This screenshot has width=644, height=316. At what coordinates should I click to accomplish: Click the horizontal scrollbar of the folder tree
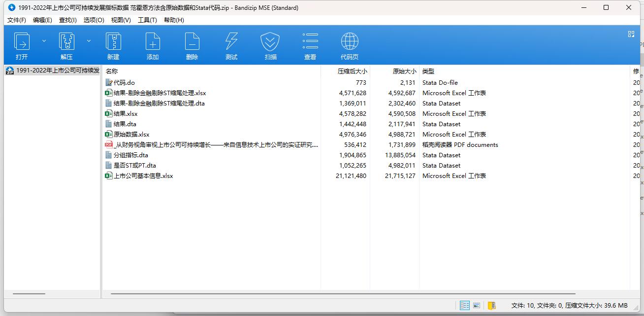click(29, 294)
